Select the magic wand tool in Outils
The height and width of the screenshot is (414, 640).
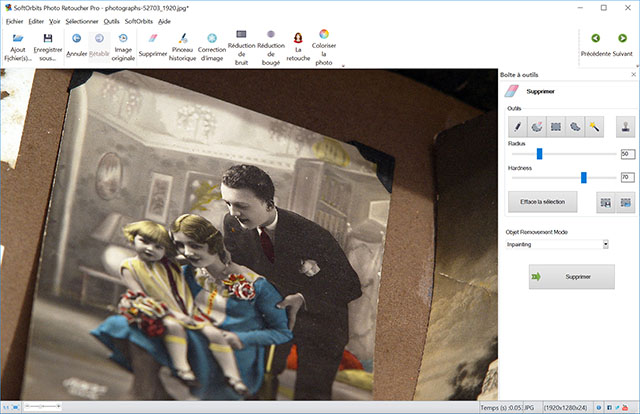coord(593,127)
